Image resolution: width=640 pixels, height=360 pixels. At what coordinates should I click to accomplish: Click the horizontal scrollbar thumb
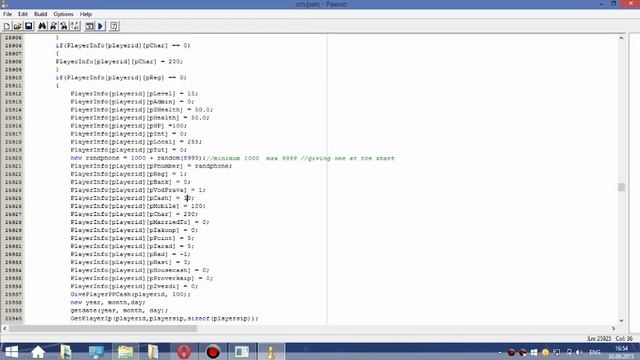point(103,328)
